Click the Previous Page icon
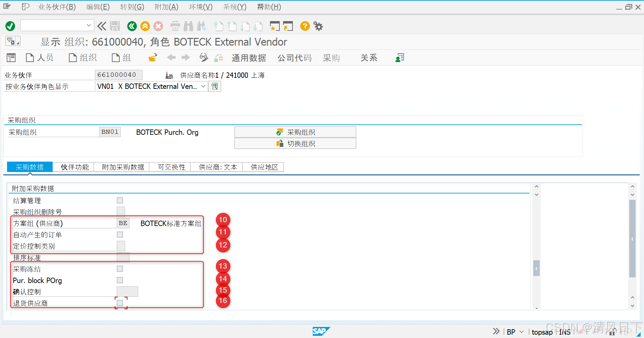 pyautogui.click(x=232, y=26)
